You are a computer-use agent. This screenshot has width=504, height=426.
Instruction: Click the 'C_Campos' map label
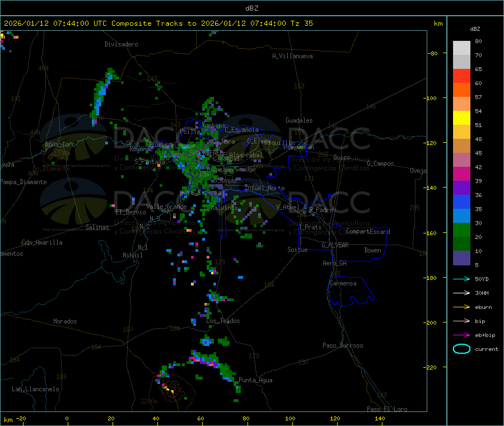coord(380,163)
